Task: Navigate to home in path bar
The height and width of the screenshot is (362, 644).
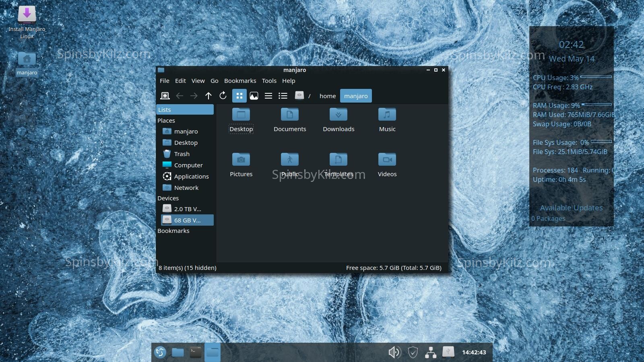Action: tap(328, 96)
